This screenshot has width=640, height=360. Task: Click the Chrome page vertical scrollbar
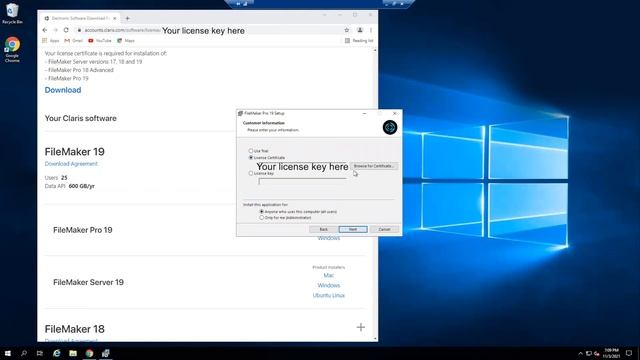[375, 194]
